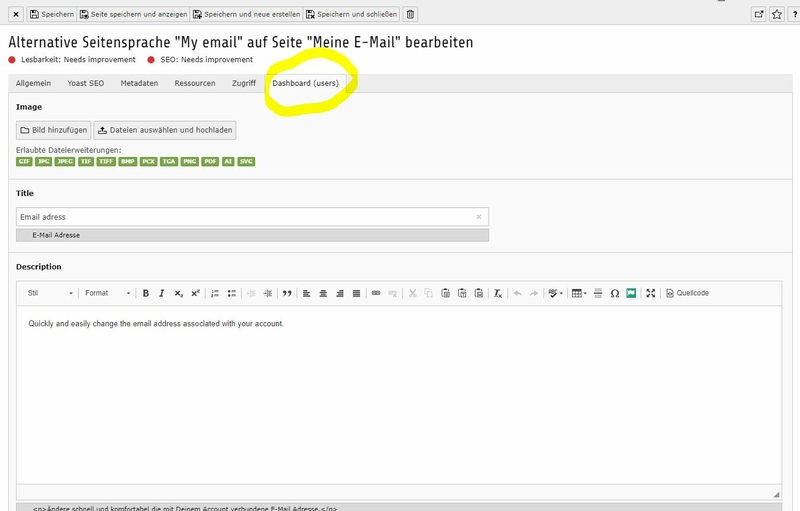Select the Zugriff tab
Image resolution: width=800 pixels, height=511 pixels.
pyautogui.click(x=244, y=83)
